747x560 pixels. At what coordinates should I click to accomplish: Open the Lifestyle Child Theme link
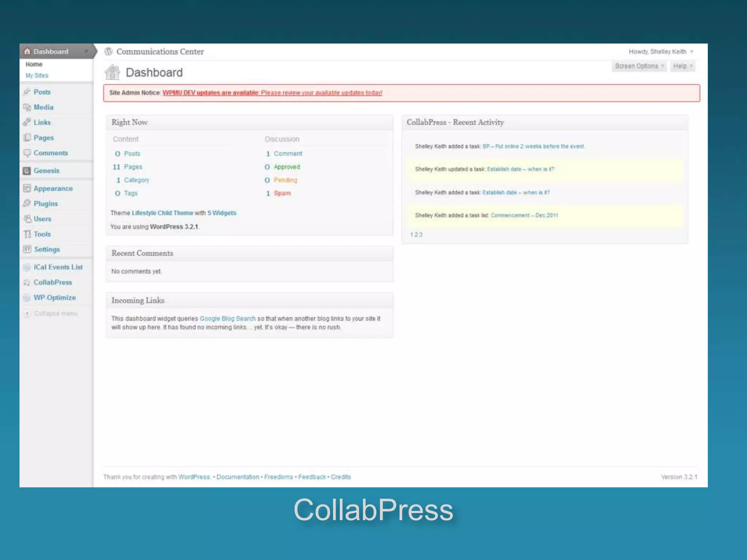coord(162,213)
